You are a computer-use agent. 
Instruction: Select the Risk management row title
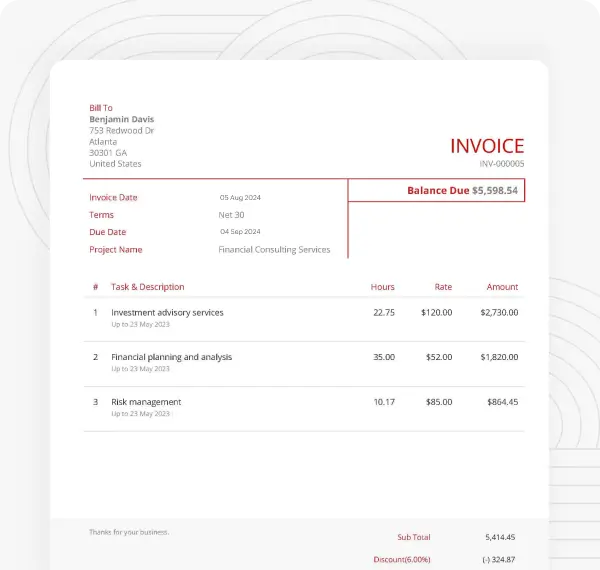pyautogui.click(x=146, y=402)
